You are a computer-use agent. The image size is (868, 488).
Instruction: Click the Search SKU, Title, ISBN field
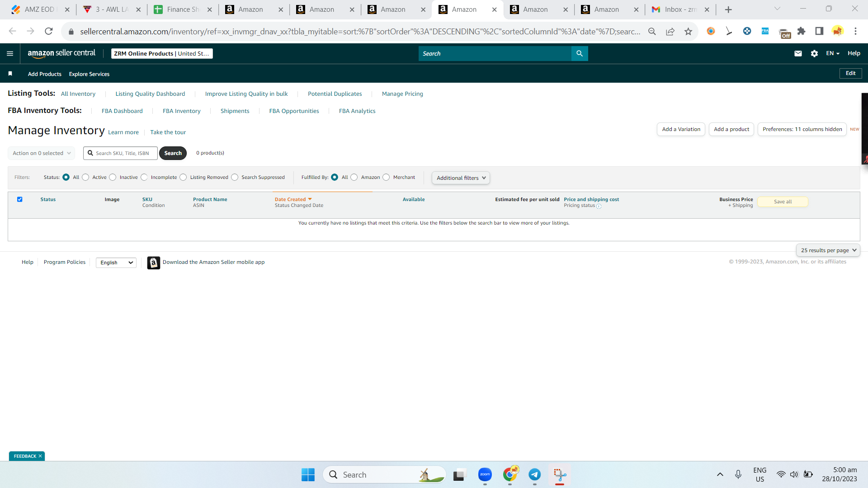pyautogui.click(x=121, y=153)
